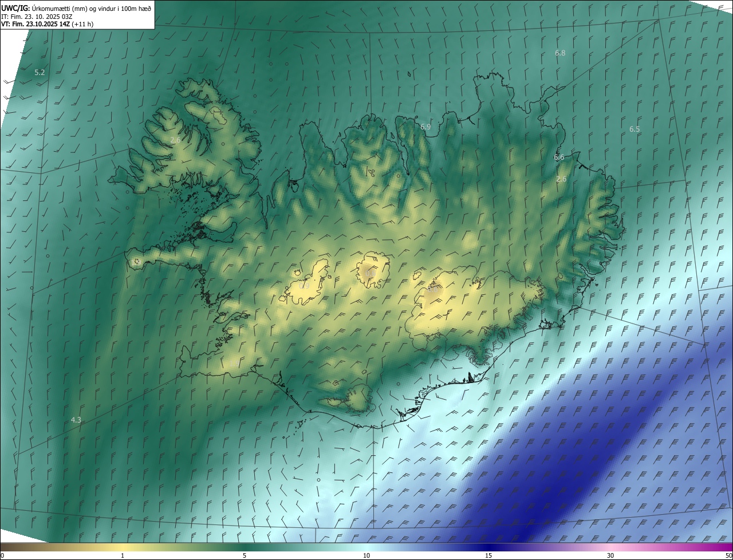Click the 30 tick label on the colour scale

(610, 555)
